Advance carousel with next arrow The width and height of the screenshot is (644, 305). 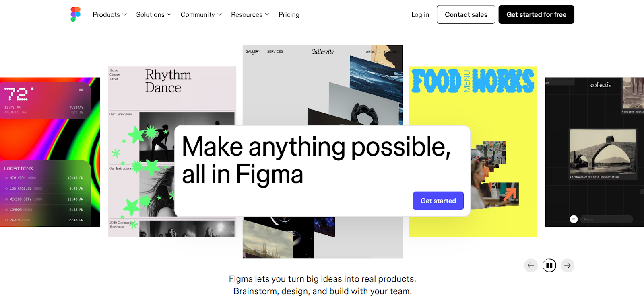pyautogui.click(x=568, y=266)
